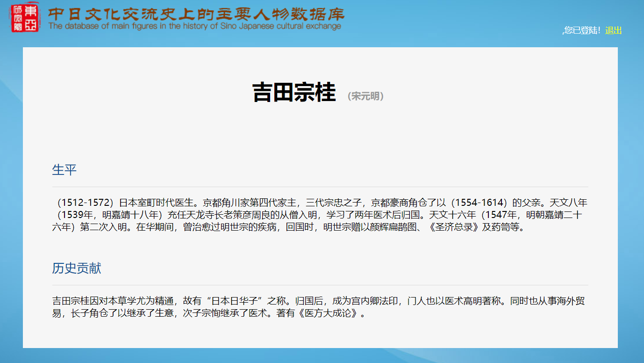Click the page heading 吉田宗桂
This screenshot has height=363, width=644.
[293, 92]
